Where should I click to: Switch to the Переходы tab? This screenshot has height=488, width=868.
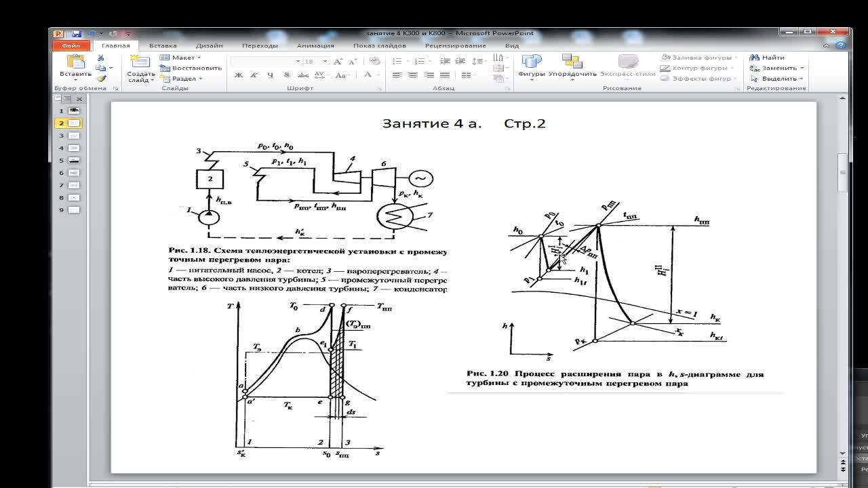pyautogui.click(x=260, y=45)
